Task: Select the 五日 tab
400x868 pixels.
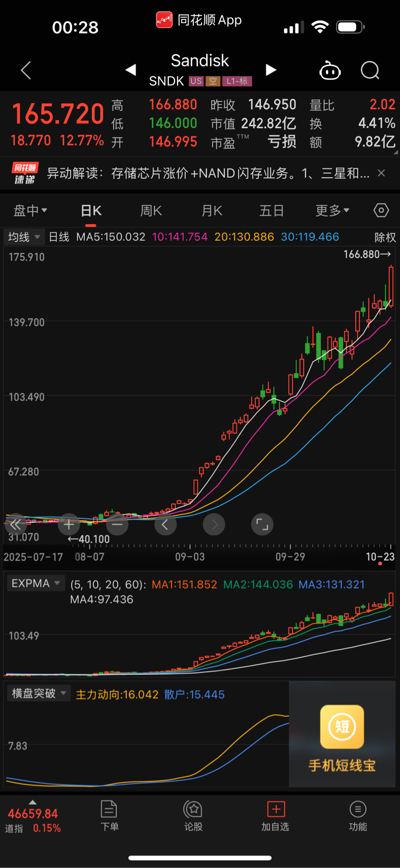Action: [x=272, y=211]
